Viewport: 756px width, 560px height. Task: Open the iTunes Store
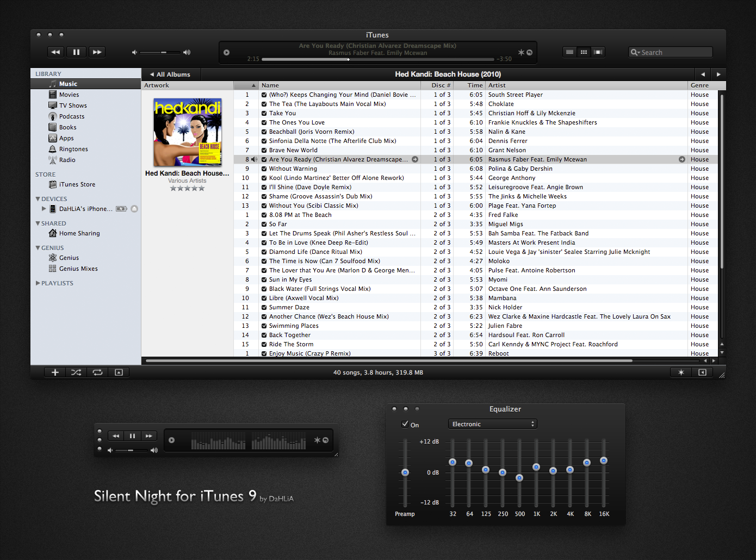(x=77, y=184)
